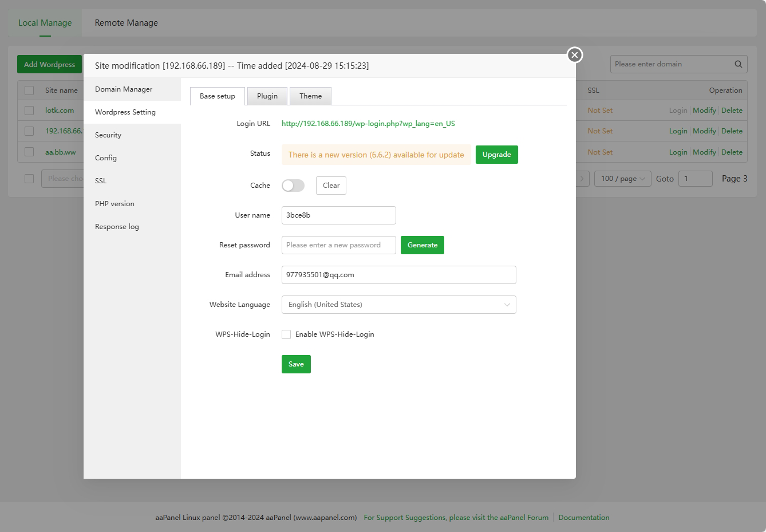
Task: Select the aa.bb.ww row checkbox
Action: pyautogui.click(x=29, y=152)
